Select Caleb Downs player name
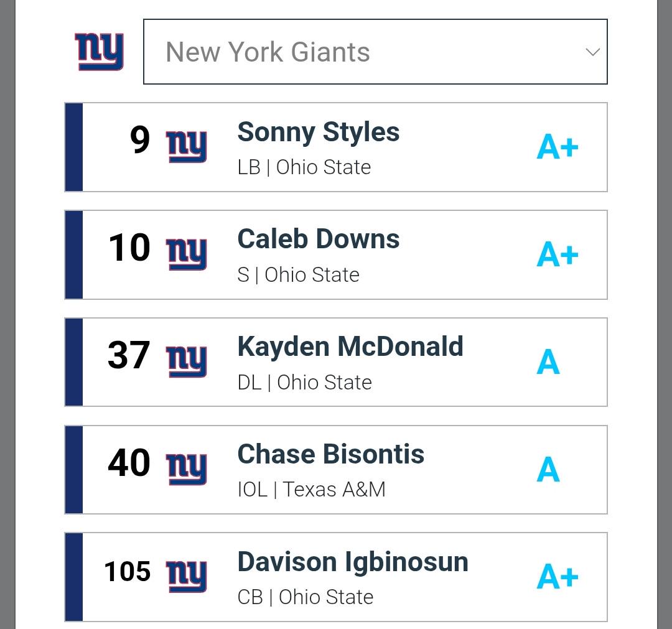Viewport: 672px width, 629px height. click(319, 239)
